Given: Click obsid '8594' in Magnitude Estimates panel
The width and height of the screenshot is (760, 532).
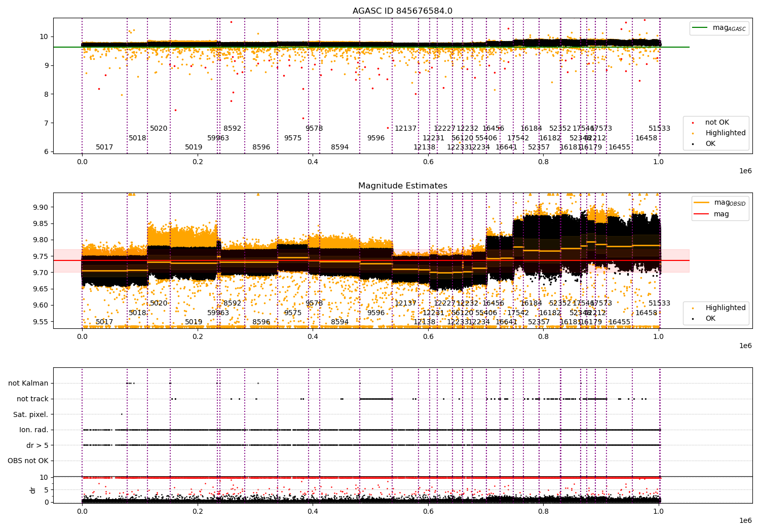Looking at the screenshot, I should [x=340, y=322].
